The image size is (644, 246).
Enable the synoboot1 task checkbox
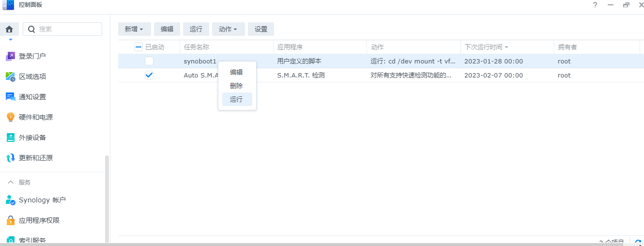[x=149, y=61]
